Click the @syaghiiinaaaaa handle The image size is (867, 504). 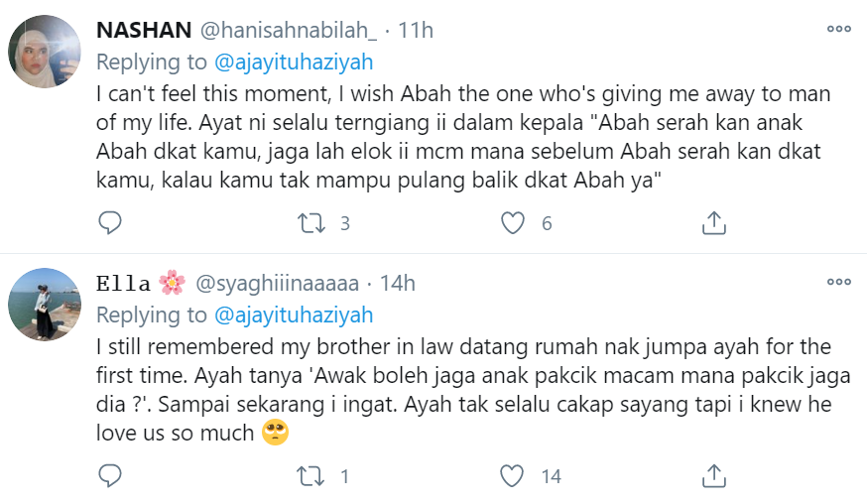click(x=282, y=284)
